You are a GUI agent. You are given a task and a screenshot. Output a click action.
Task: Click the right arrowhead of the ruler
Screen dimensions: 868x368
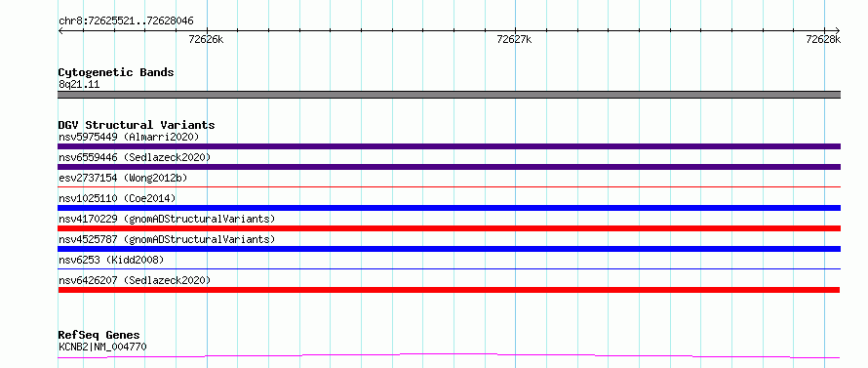pos(837,30)
